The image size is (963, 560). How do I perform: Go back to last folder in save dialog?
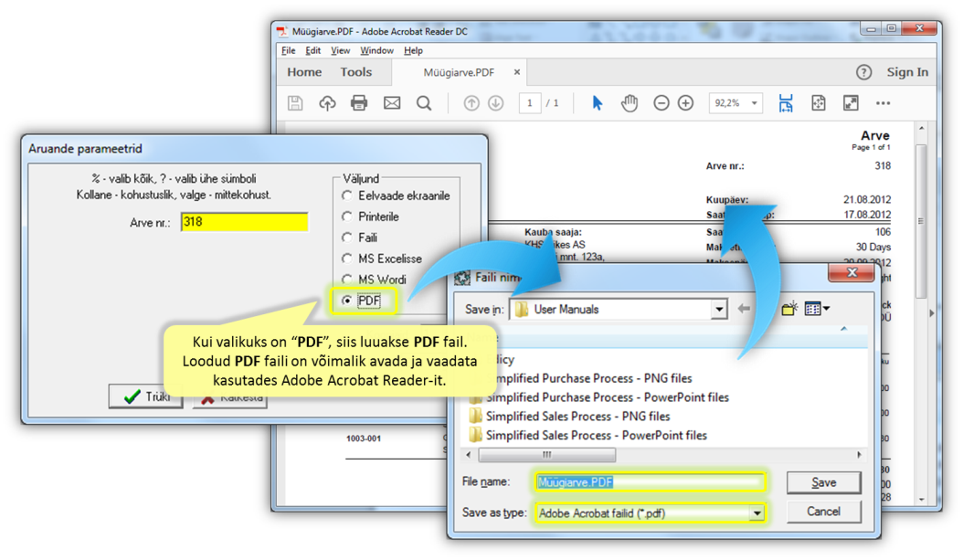click(x=744, y=308)
